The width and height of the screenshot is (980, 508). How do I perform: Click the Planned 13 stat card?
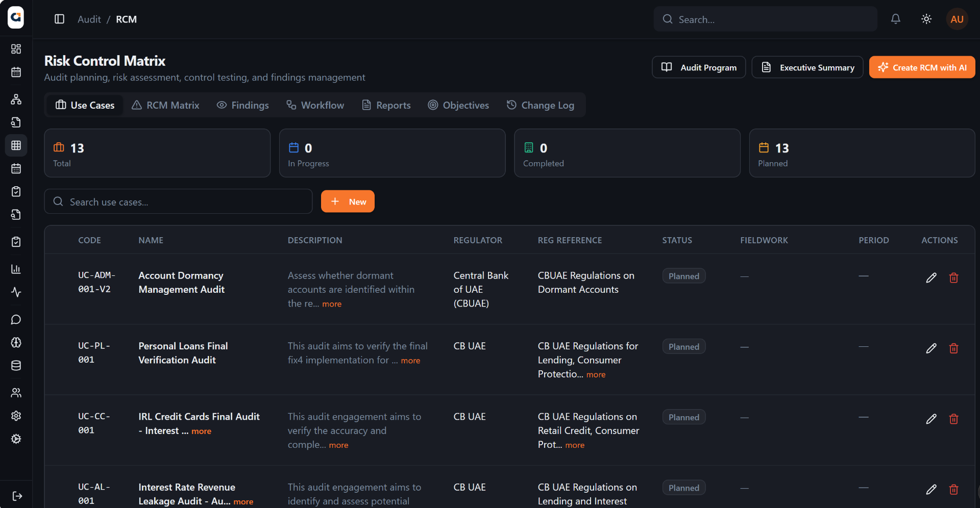(x=862, y=153)
